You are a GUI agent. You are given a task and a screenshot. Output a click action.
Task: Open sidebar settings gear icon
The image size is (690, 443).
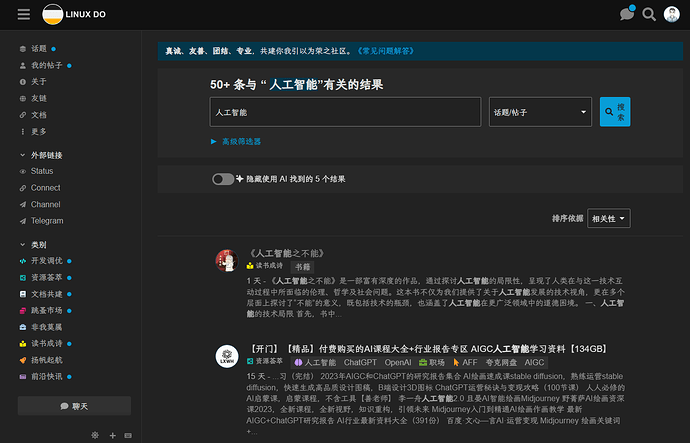click(95, 435)
